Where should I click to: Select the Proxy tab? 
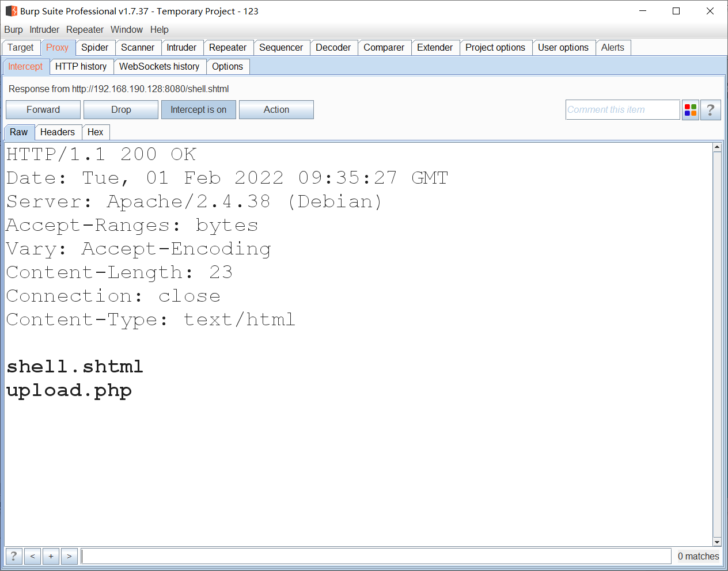[58, 48]
